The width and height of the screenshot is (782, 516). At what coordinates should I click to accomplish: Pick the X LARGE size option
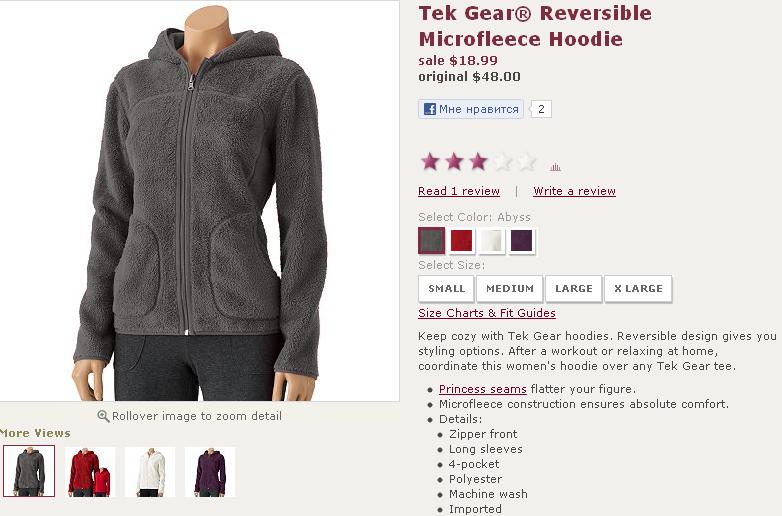click(x=638, y=289)
